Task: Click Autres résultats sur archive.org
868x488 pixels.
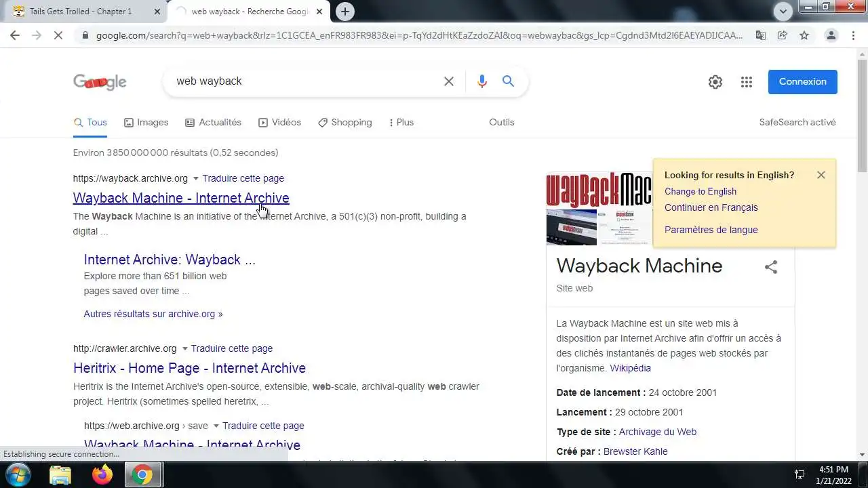Action: tap(153, 314)
